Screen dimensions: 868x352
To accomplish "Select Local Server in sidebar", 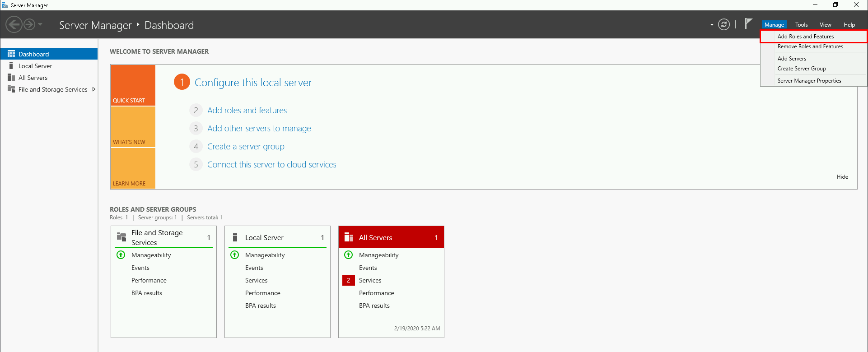I will point(35,66).
